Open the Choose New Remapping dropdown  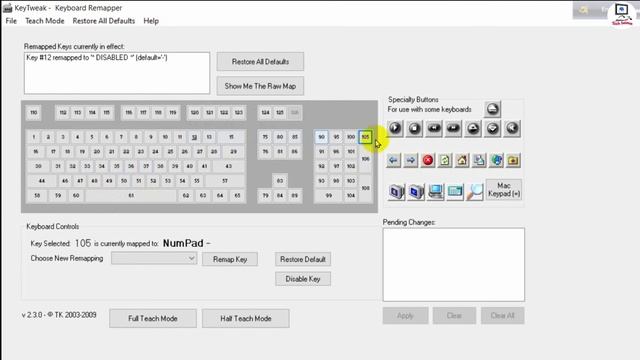point(154,258)
